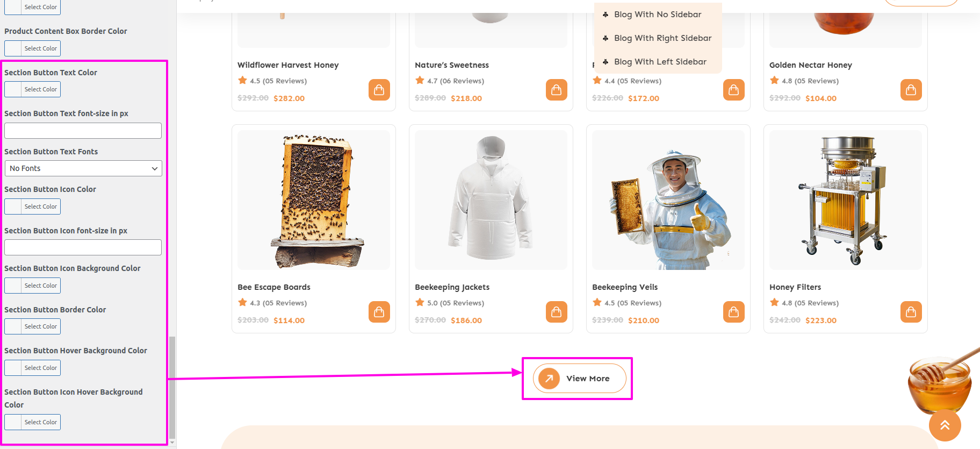
Task: Click Section Button Icon font-size field
Action: tap(83, 247)
